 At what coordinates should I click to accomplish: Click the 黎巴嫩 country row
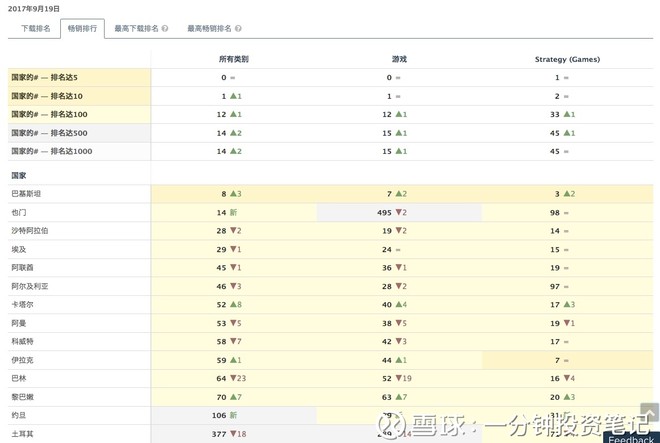330,397
